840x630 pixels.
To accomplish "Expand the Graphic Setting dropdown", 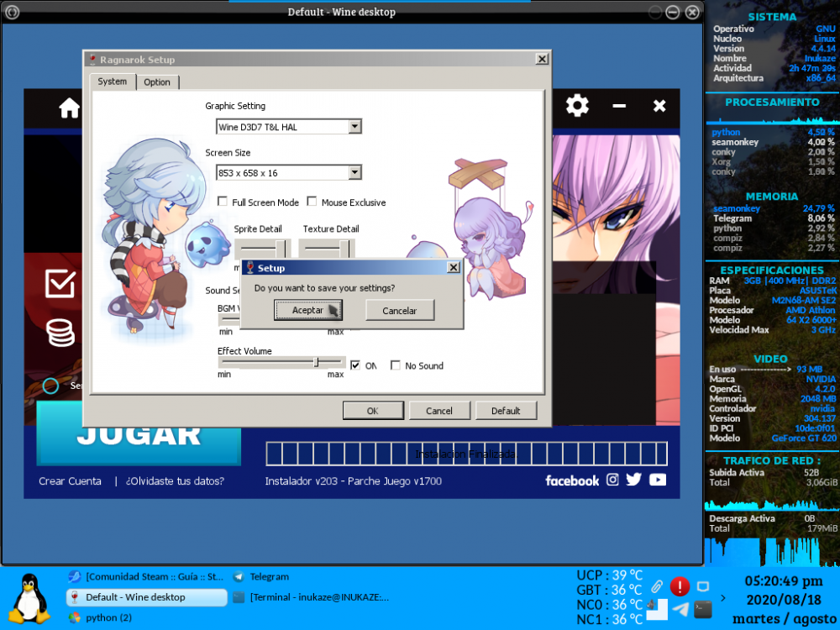I will pyautogui.click(x=354, y=127).
